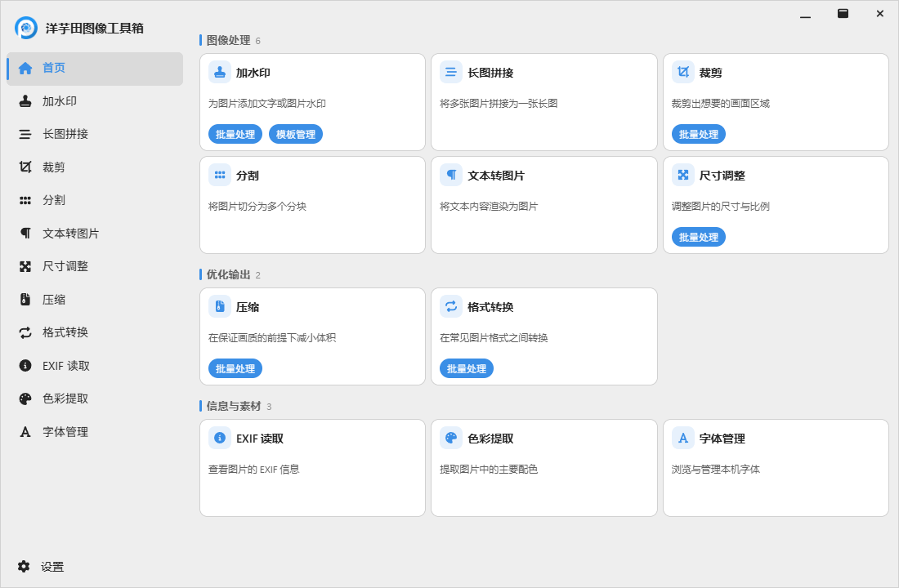Click description 查看图片的 EXIF 信息
Viewport: 899px width, 588px height.
pyautogui.click(x=253, y=470)
